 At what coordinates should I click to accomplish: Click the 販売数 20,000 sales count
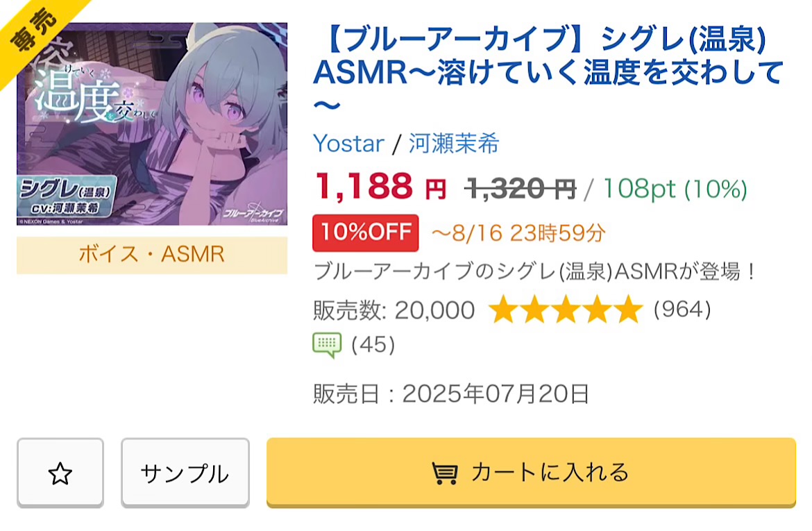coord(394,310)
